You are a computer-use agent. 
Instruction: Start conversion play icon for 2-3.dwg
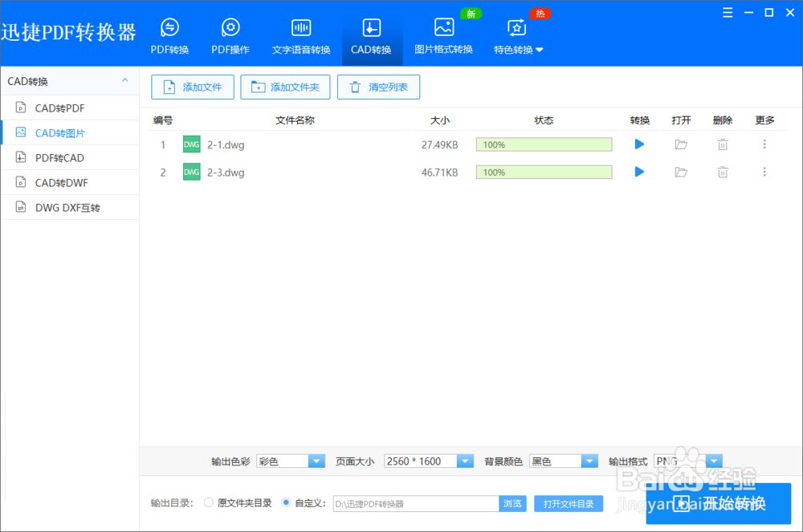coord(639,172)
